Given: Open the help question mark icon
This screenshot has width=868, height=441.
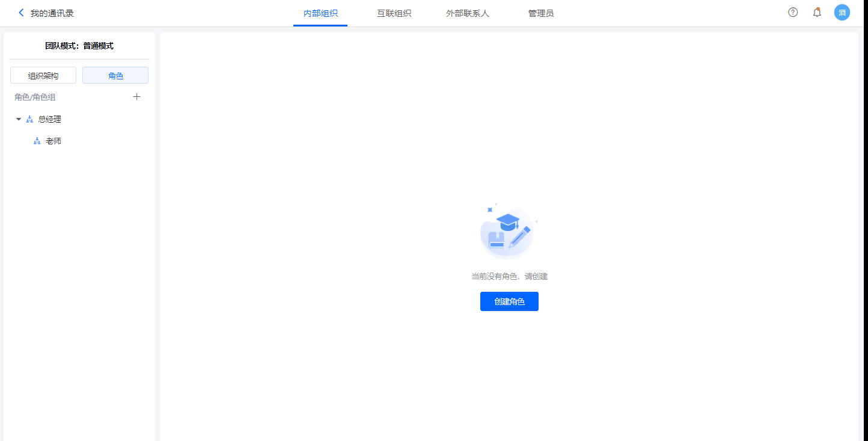Looking at the screenshot, I should [x=793, y=13].
